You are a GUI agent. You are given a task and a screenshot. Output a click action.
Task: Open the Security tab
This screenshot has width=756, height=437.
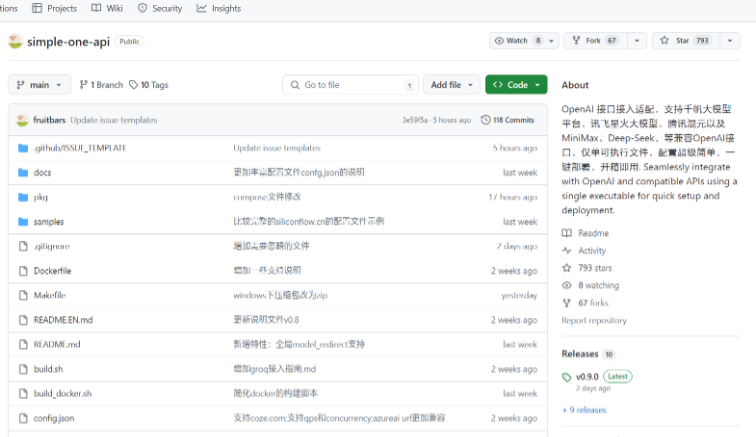click(x=160, y=8)
